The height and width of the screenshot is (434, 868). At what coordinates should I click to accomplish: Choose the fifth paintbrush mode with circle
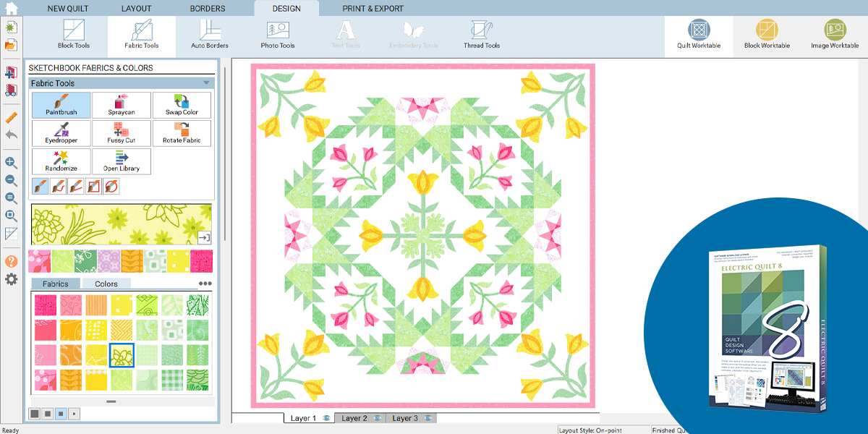point(111,187)
